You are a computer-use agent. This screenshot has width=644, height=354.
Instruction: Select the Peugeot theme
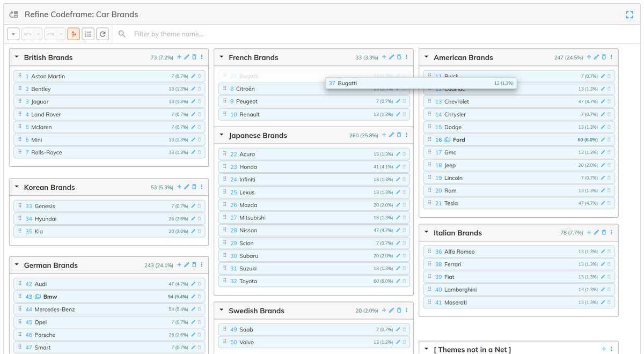[x=314, y=101]
